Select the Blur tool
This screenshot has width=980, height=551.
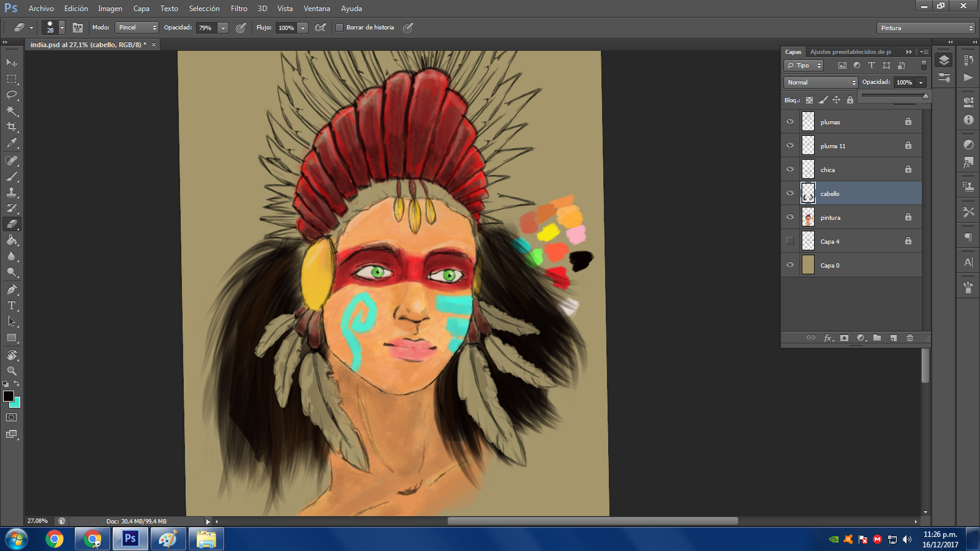pyautogui.click(x=12, y=256)
